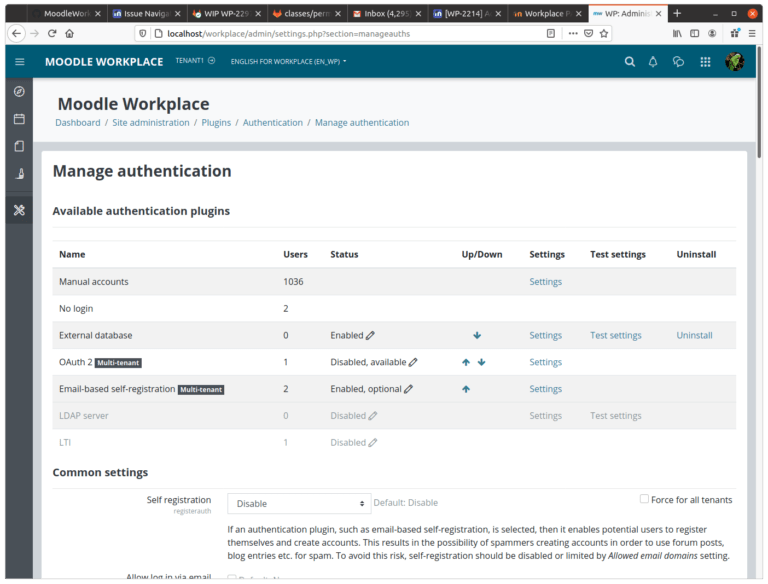Image resolution: width=768 pixels, height=584 pixels.
Task: Open the files sidebar icon
Action: tap(19, 146)
